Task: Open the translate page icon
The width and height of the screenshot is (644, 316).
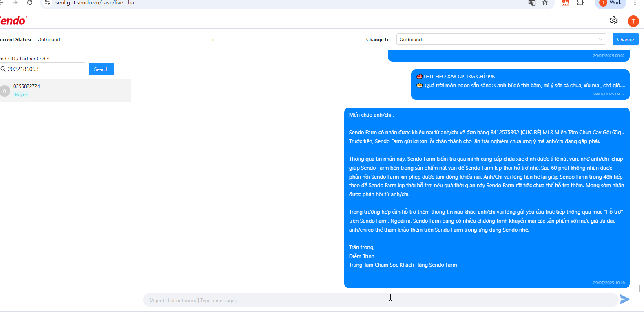Action: [x=531, y=3]
